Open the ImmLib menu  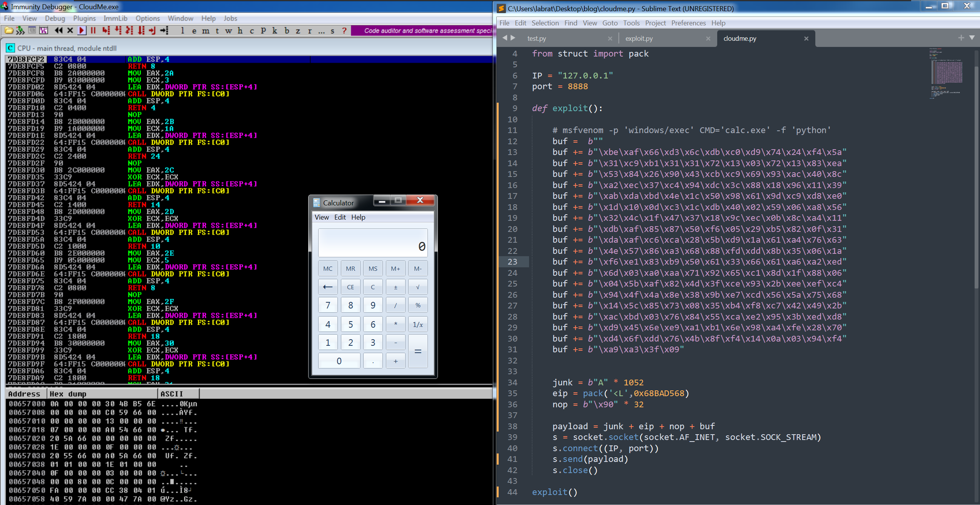[x=115, y=18]
